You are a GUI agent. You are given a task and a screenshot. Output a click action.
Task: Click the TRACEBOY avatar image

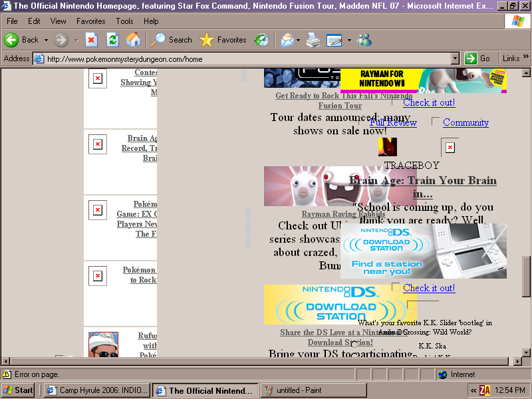point(388,147)
